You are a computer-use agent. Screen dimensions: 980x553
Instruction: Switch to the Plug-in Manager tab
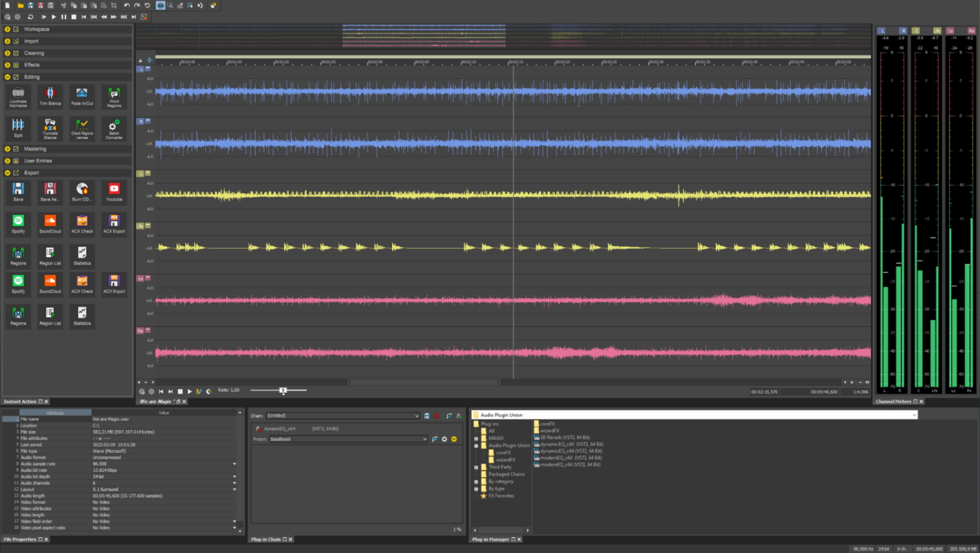point(491,539)
